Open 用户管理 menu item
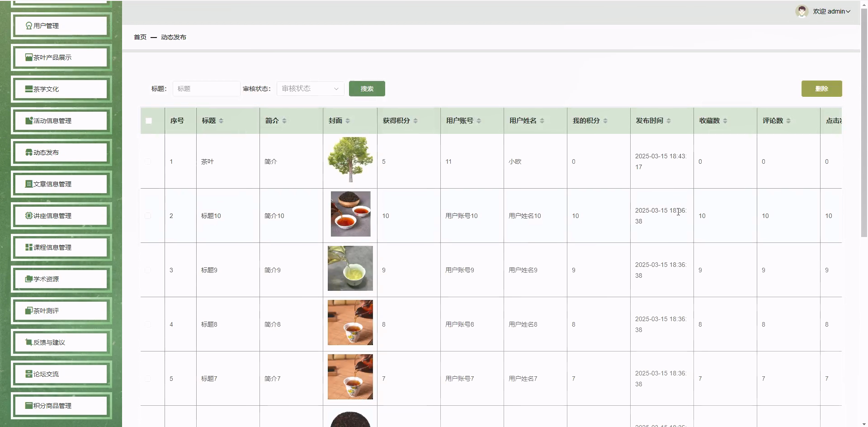The height and width of the screenshot is (427, 868). [61, 26]
